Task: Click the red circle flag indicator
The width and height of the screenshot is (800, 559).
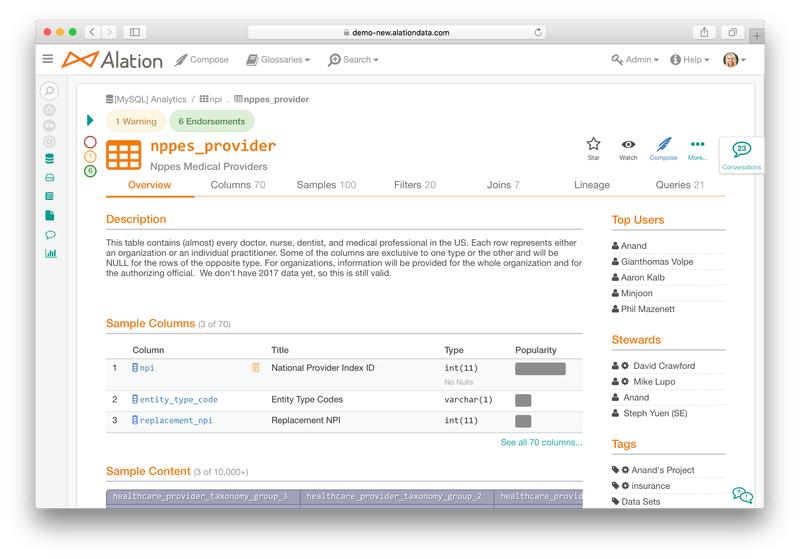Action: 90,142
